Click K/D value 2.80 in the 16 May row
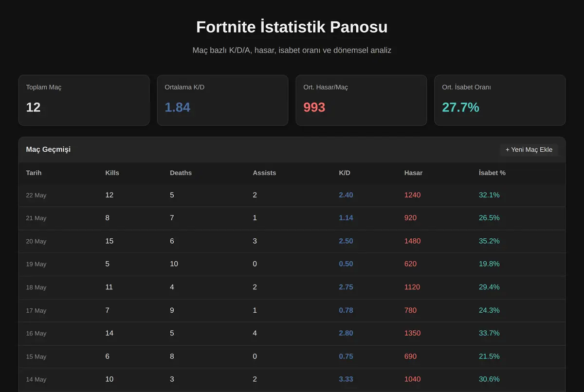Viewport: 584px width, 392px height. click(346, 333)
